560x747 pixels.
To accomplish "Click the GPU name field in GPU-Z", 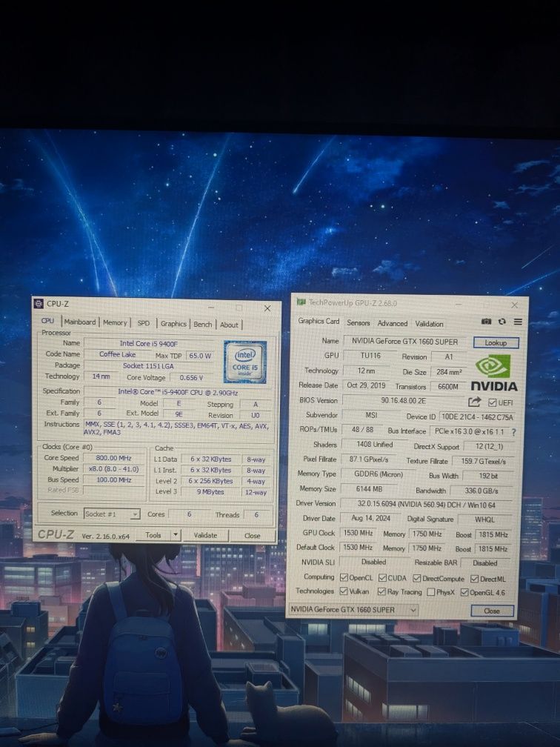I will coord(404,341).
